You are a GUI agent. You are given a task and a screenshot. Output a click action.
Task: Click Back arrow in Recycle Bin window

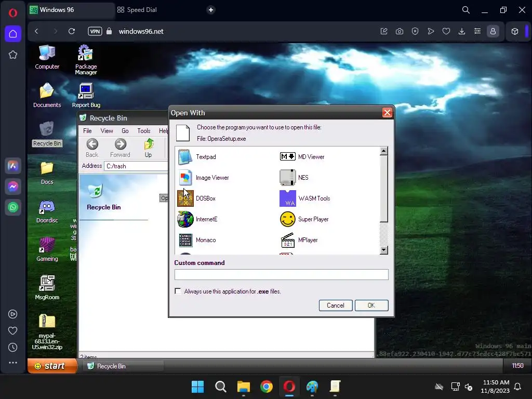92,148
